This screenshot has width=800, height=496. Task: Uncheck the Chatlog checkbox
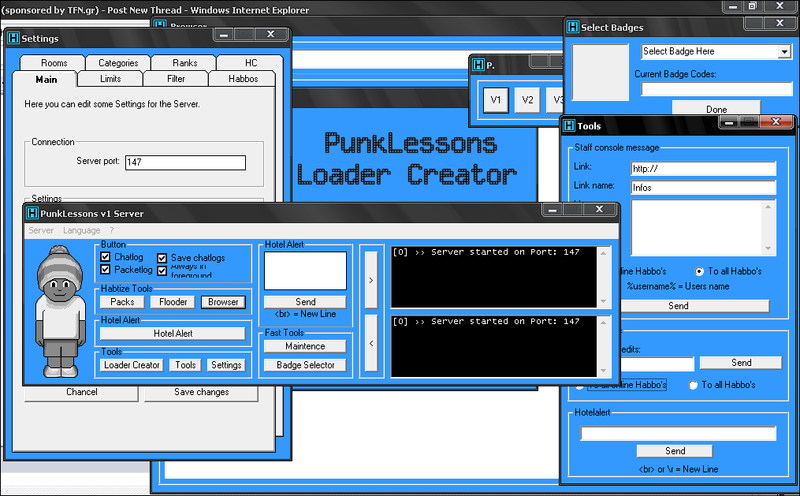pyautogui.click(x=106, y=257)
